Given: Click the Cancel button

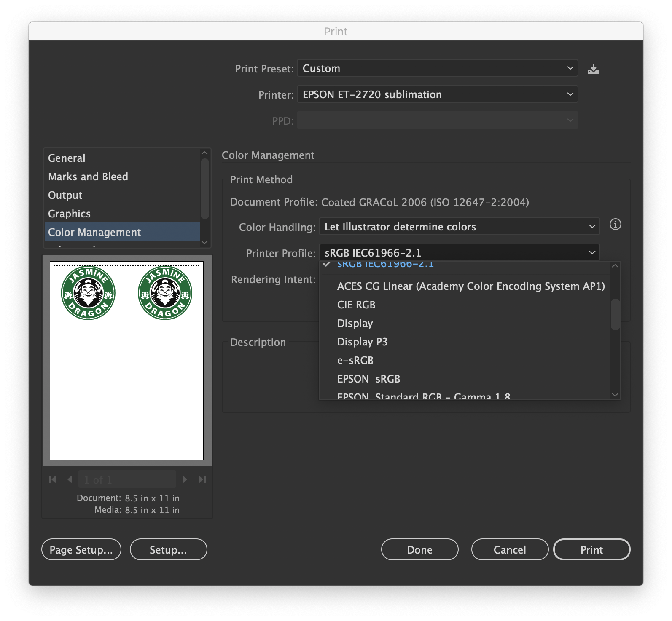Looking at the screenshot, I should click(510, 549).
